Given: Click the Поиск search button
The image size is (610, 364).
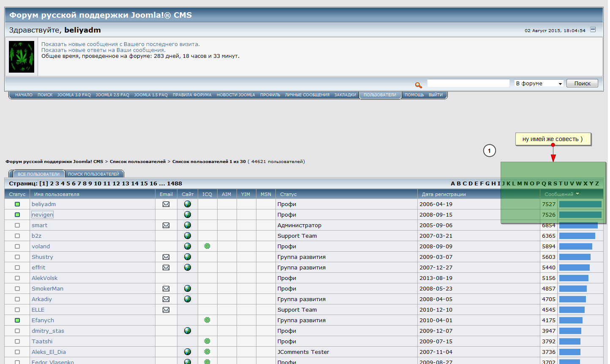Looking at the screenshot, I should 582,84.
